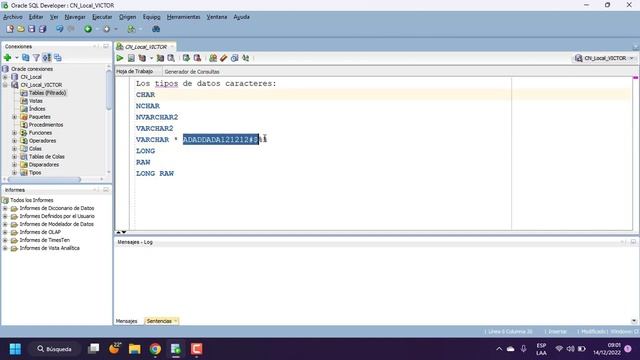The height and width of the screenshot is (360, 640).
Task: Click the NVARCHAR2 line in editor
Action: pyautogui.click(x=157, y=117)
